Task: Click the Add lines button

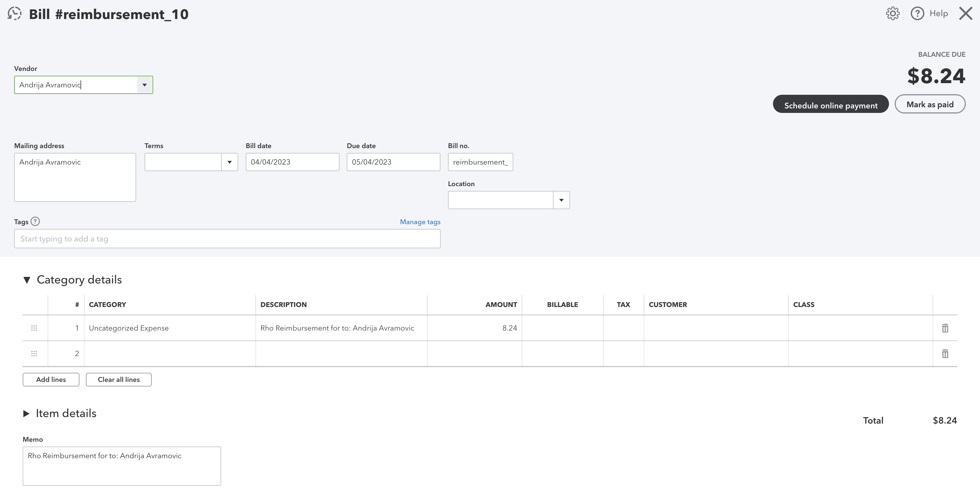Action: tap(51, 380)
